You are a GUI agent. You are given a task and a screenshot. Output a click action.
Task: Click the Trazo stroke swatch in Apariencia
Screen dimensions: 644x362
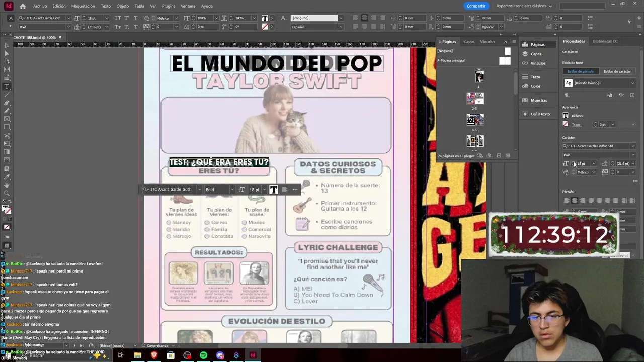pyautogui.click(x=566, y=124)
